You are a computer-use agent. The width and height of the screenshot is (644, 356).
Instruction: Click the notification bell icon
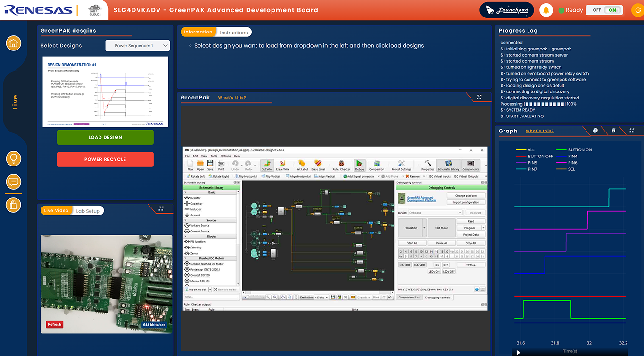point(546,10)
